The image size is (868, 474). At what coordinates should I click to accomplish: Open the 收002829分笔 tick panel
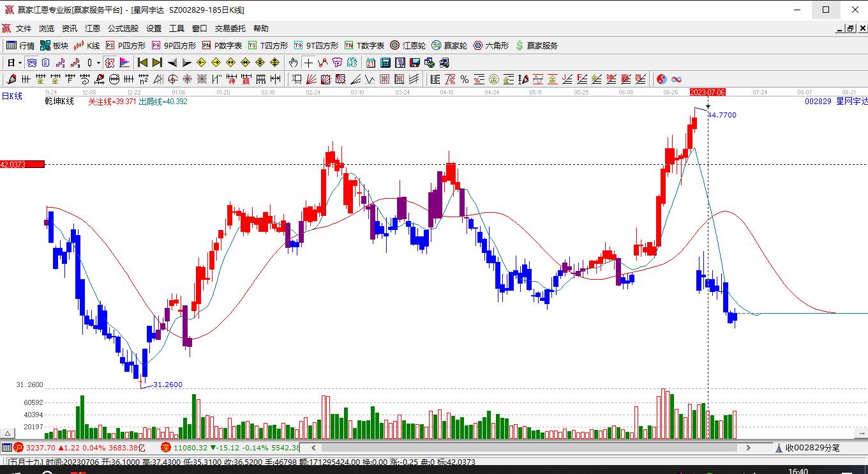(807, 448)
